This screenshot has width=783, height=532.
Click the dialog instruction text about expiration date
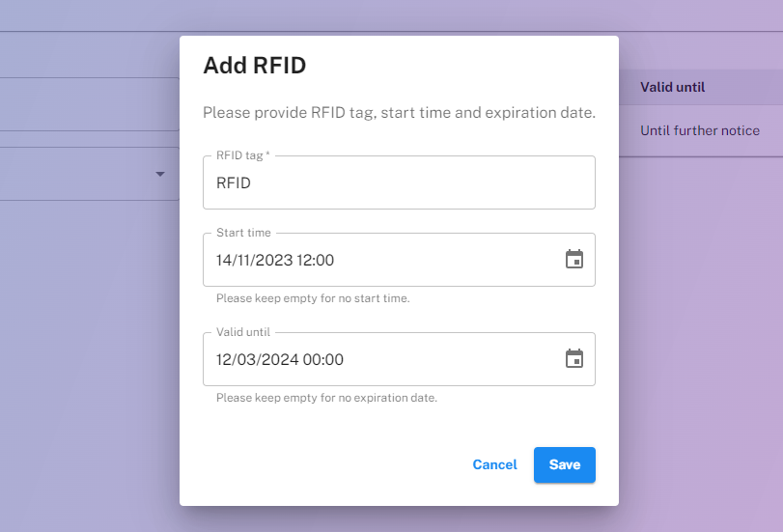399,113
